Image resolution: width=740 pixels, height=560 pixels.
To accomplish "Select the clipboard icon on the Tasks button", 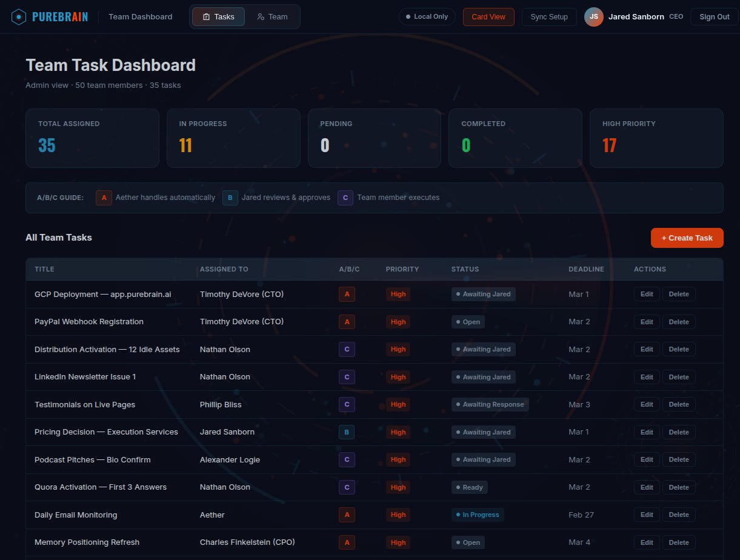I will click(x=205, y=16).
